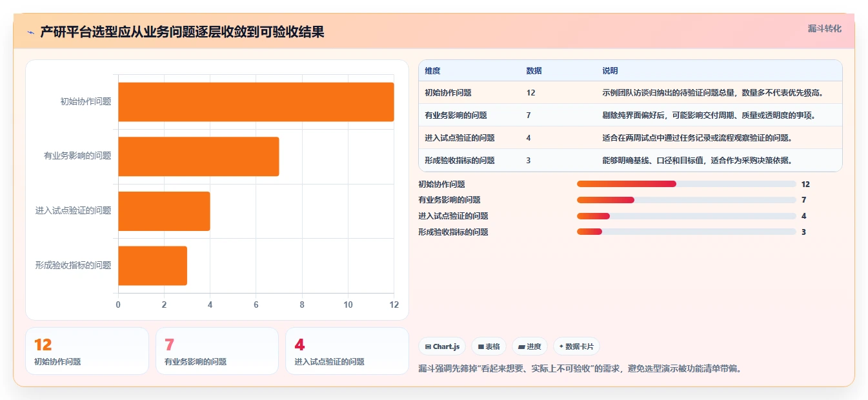Click the 漏斗转化 label in the header
This screenshot has width=868, height=400.
tap(824, 29)
